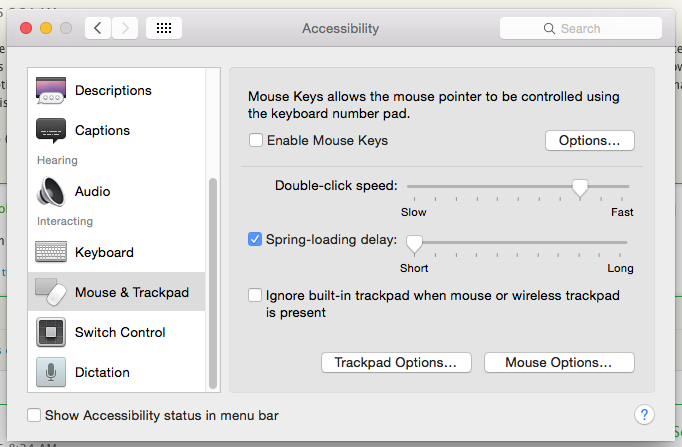Screen dimensions: 682x447
Task: Show all preferences grid button
Action: (164, 28)
